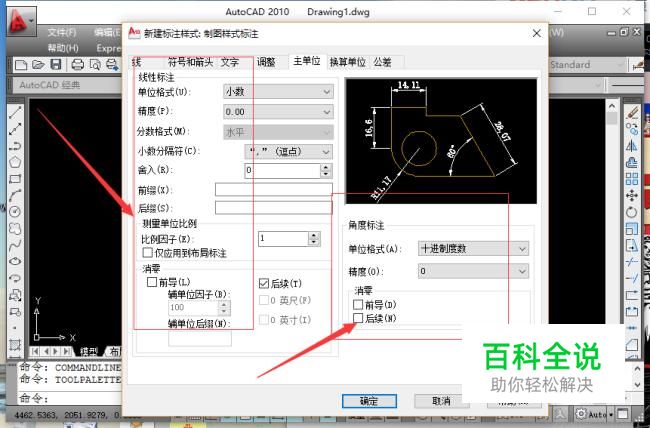Select the Ellipse tool
This screenshot has height=428, width=650.
coord(15,261)
